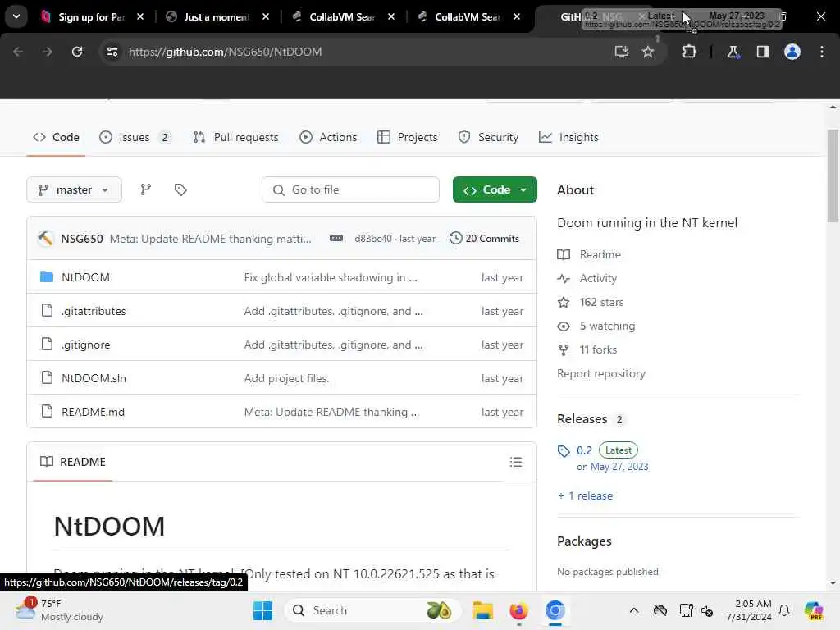Screen dimensions: 840x630
Task: Open the Code tab
Action: click(x=56, y=137)
